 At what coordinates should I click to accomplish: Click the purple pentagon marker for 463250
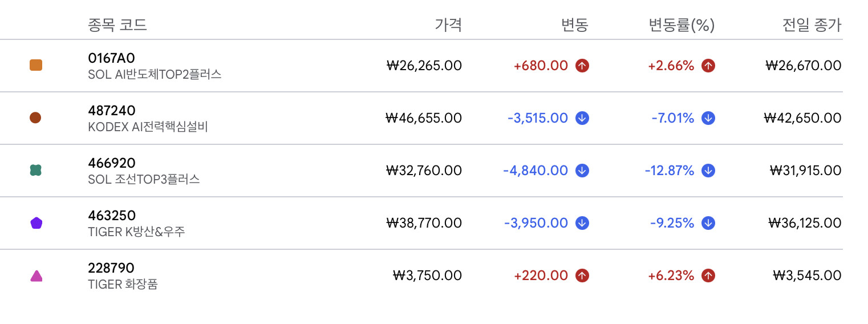pos(36,223)
